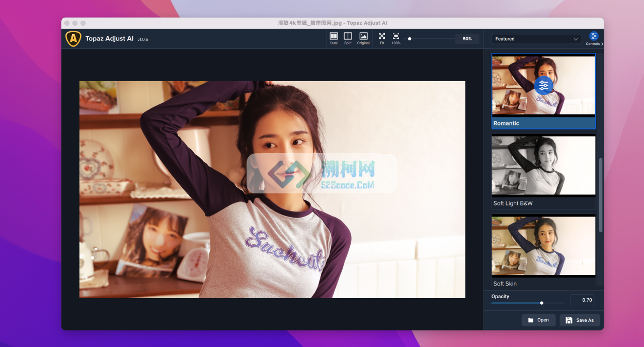Click the Romantic preset label
Image resolution: width=644 pixels, height=347 pixels.
(506, 123)
